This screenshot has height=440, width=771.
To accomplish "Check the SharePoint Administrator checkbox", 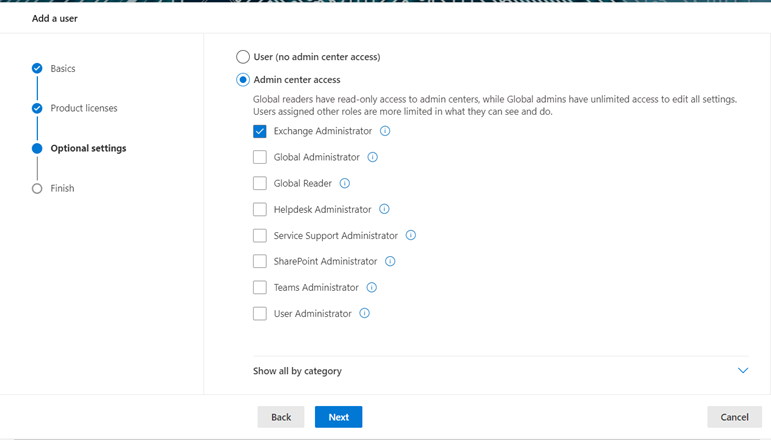I will coord(260,261).
